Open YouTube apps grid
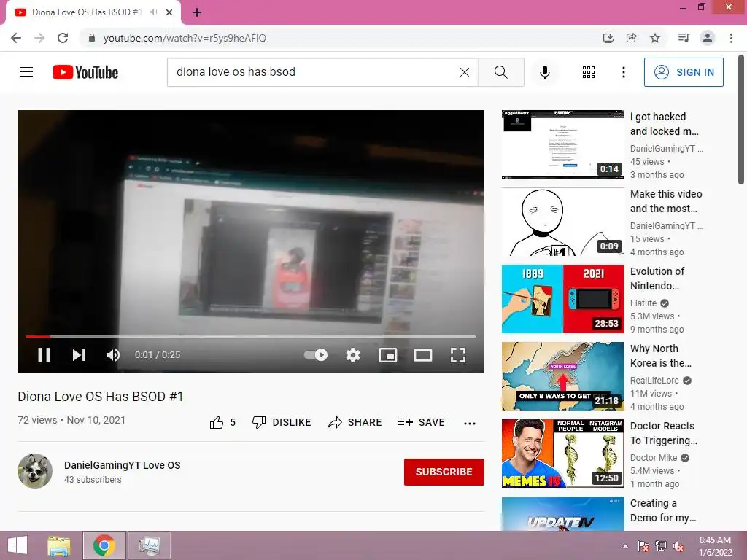 tap(589, 72)
